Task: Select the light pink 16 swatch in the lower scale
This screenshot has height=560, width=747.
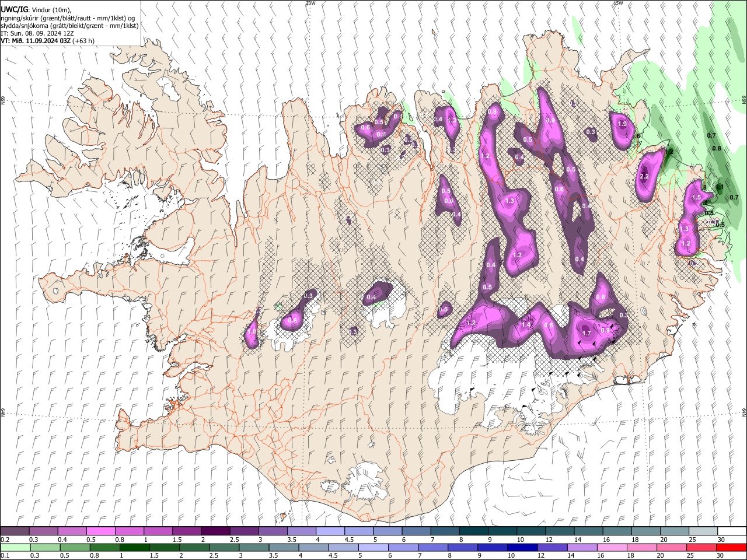Action: pyautogui.click(x=612, y=547)
